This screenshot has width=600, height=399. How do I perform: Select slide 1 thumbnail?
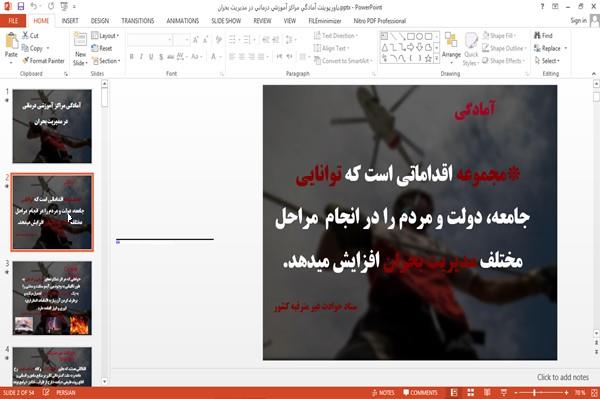pyautogui.click(x=52, y=126)
